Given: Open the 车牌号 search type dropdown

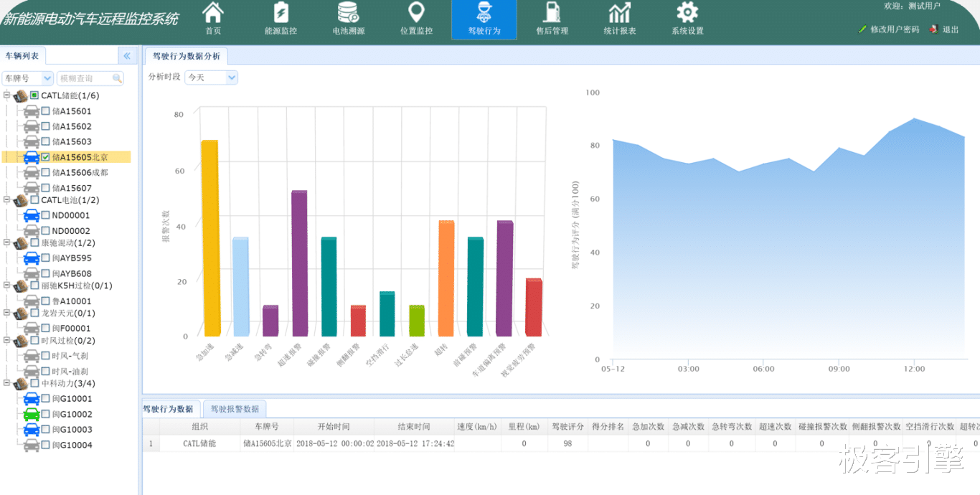Looking at the screenshot, I should (47, 77).
